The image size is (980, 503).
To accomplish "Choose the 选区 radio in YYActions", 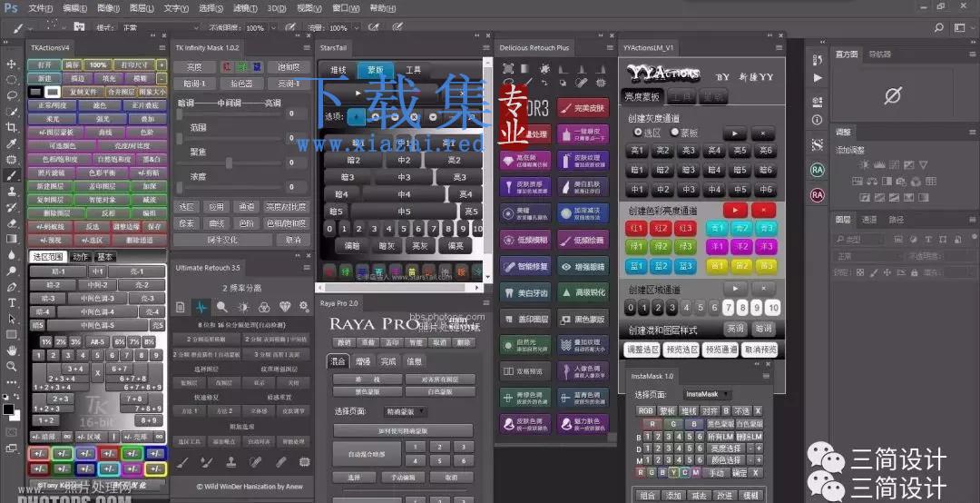I will (638, 133).
